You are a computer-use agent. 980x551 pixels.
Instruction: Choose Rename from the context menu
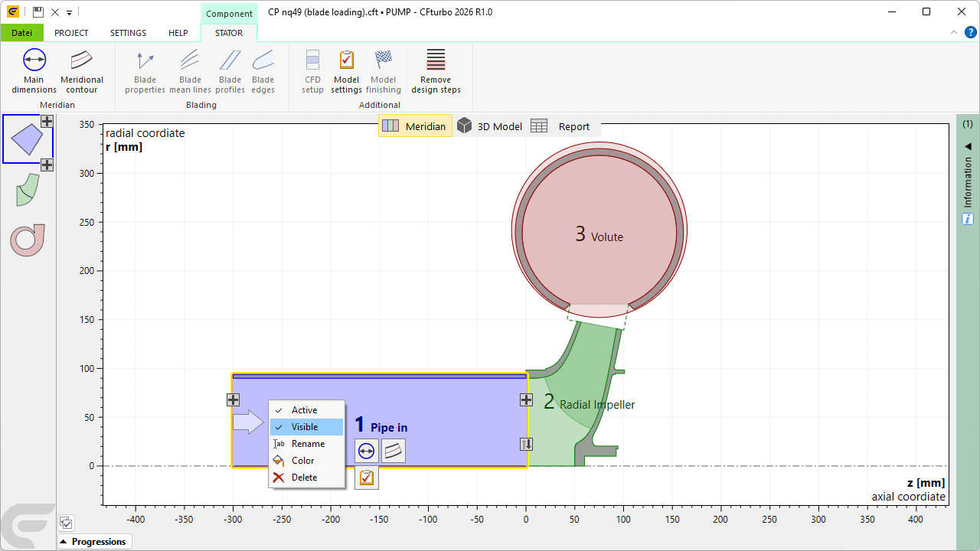pyautogui.click(x=307, y=444)
